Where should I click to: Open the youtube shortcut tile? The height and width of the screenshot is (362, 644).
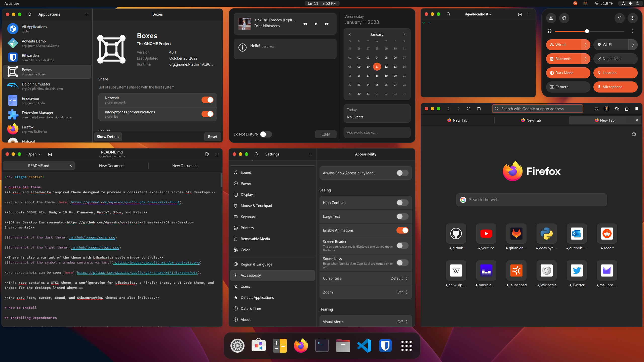[x=486, y=234]
